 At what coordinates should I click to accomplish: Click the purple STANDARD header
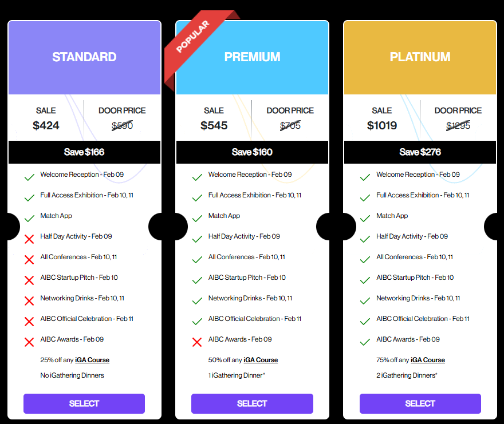(84, 57)
